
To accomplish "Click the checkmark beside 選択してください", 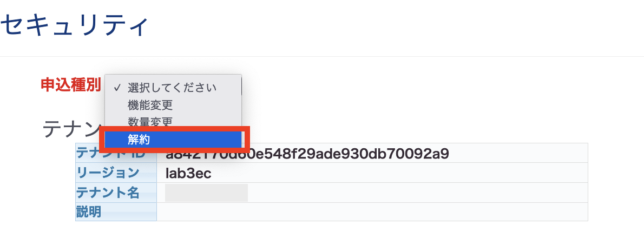I will (x=117, y=88).
